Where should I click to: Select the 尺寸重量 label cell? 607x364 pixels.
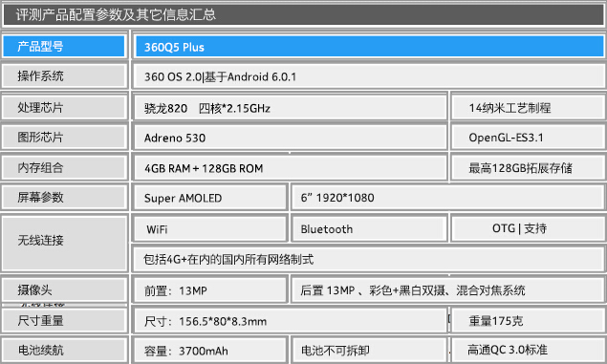click(64, 320)
